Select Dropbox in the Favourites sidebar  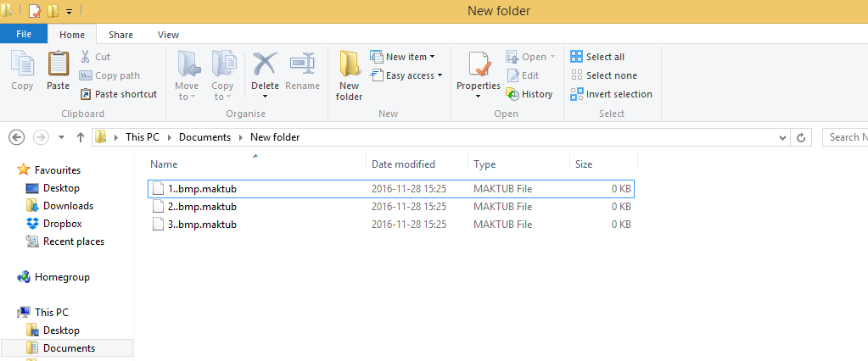click(62, 224)
